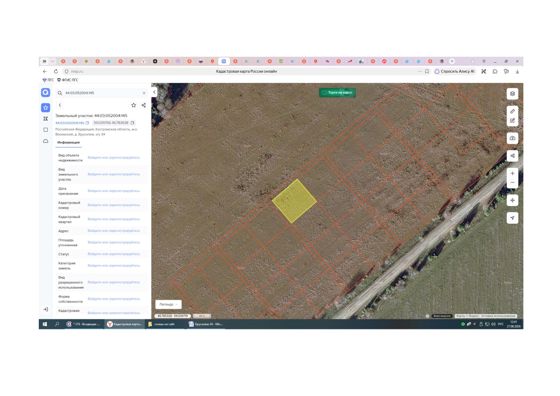Screen dimensions: 560x396
Task: Open favorites from the sidebar star icon
Action: 45,107
